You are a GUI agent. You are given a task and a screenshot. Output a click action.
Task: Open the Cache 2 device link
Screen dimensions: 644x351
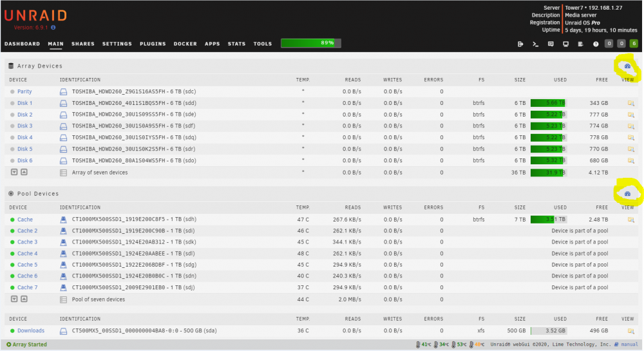(28, 231)
